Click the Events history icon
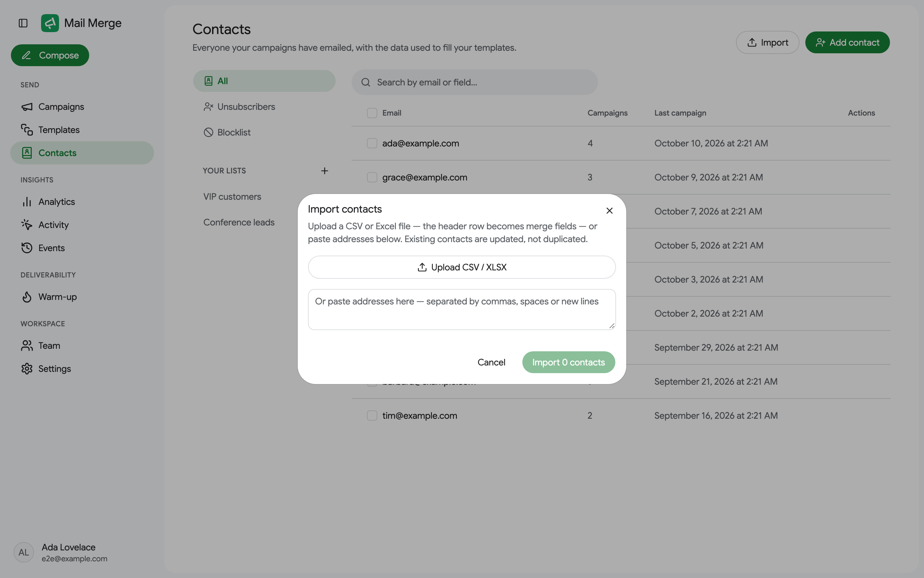This screenshot has height=578, width=924. coord(27,248)
